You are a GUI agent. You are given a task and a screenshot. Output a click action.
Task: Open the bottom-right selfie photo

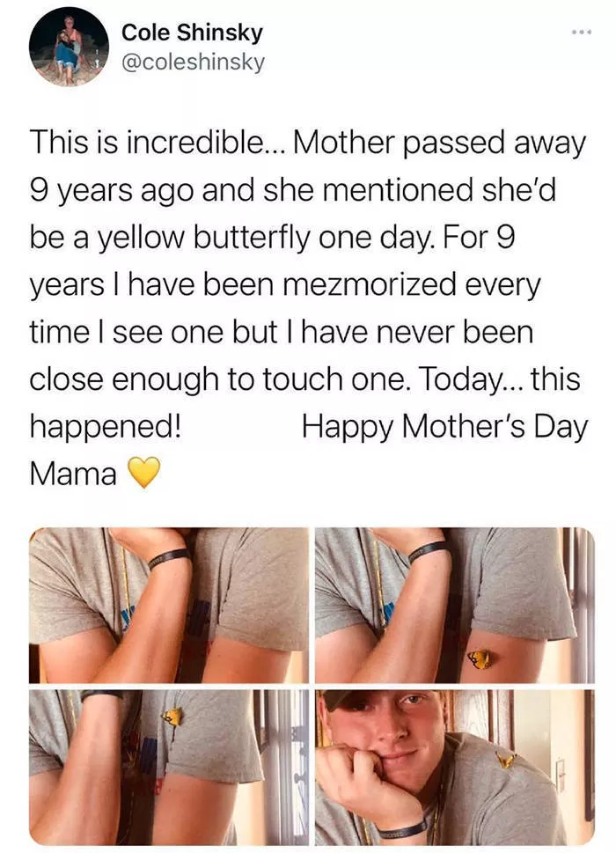(454, 767)
